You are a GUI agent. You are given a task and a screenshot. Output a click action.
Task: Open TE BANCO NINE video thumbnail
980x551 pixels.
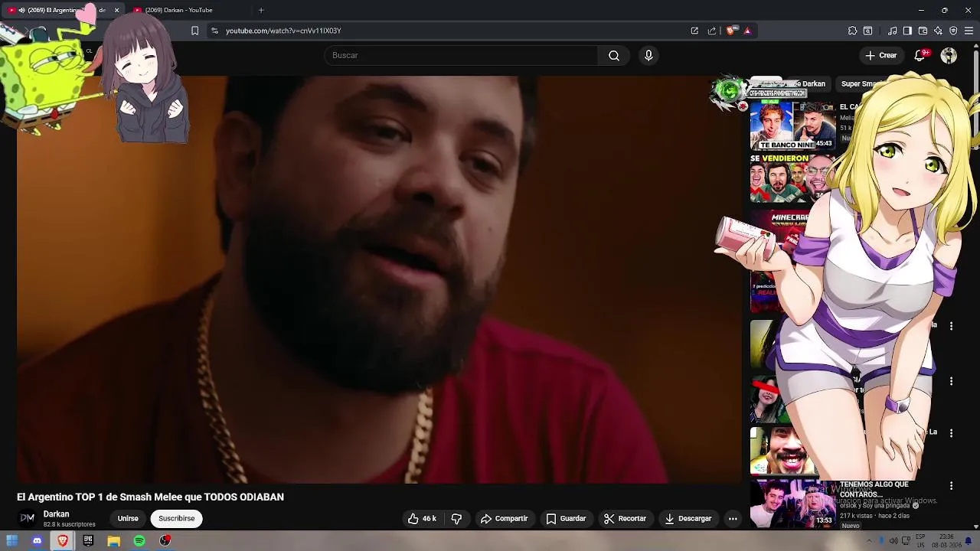point(792,126)
